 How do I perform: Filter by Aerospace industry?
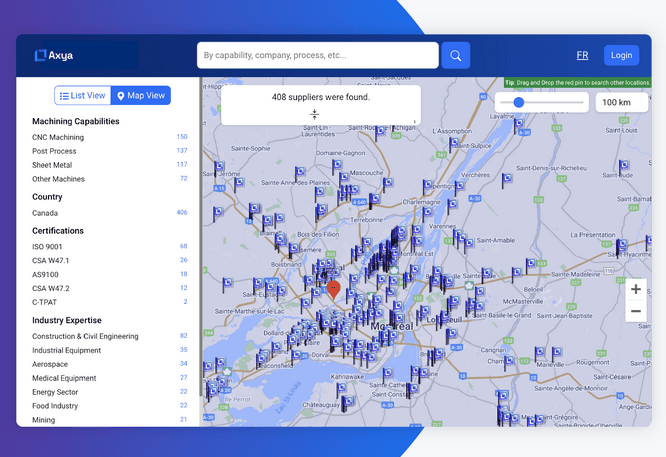110,364
